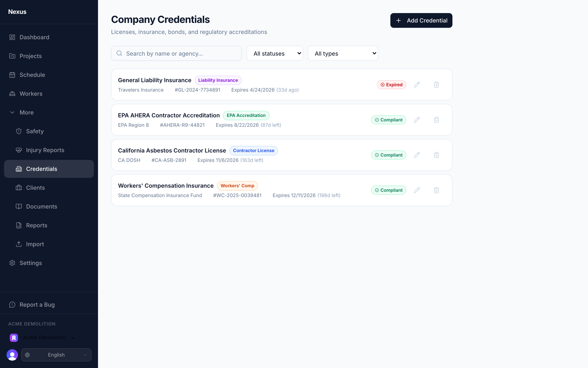Viewport: 588px width, 368px height.
Task: Delete EPA AHERA Contractor Accreditation trash icon
Action: click(436, 120)
